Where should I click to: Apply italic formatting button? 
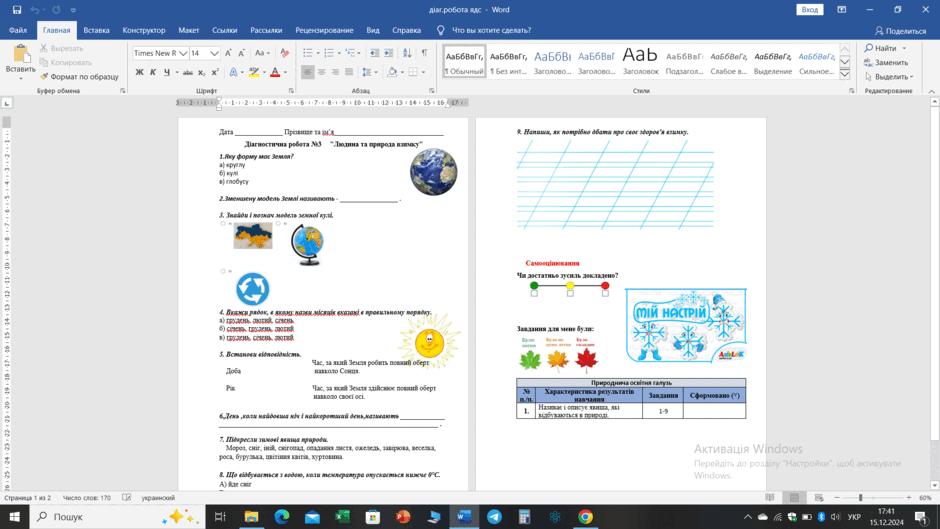pyautogui.click(x=153, y=72)
